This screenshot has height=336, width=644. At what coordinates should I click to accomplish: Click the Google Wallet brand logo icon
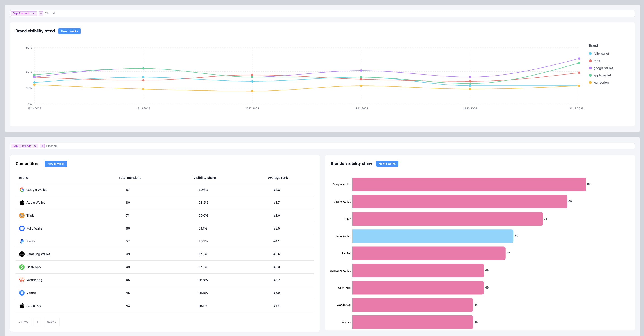coord(22,190)
